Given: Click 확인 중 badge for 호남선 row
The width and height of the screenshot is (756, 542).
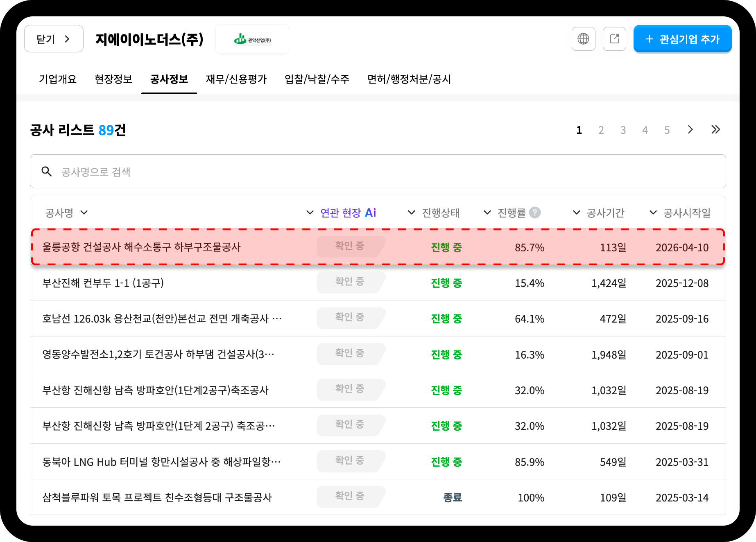Looking at the screenshot, I should [351, 318].
